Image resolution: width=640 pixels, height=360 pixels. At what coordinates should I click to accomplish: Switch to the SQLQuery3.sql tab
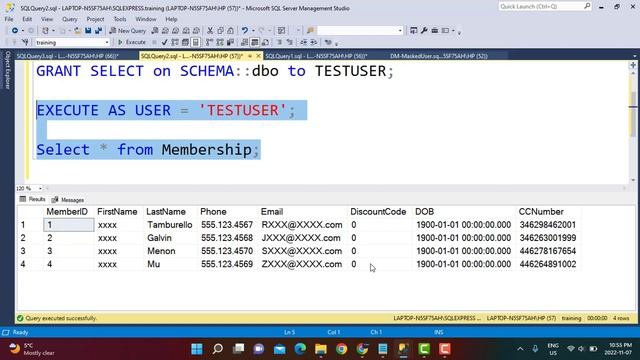click(67, 56)
